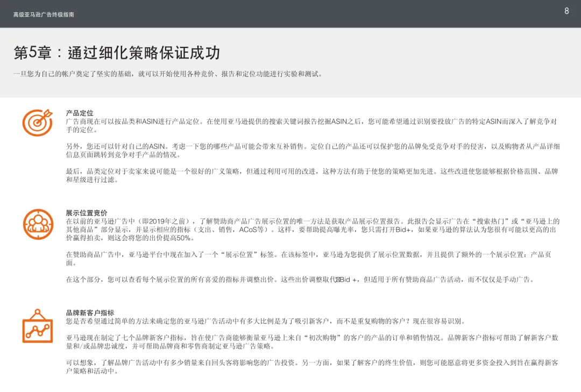The image size is (581, 392).
Task: Click the header text 高级亚马逊广告终极指南
Action: pos(44,15)
